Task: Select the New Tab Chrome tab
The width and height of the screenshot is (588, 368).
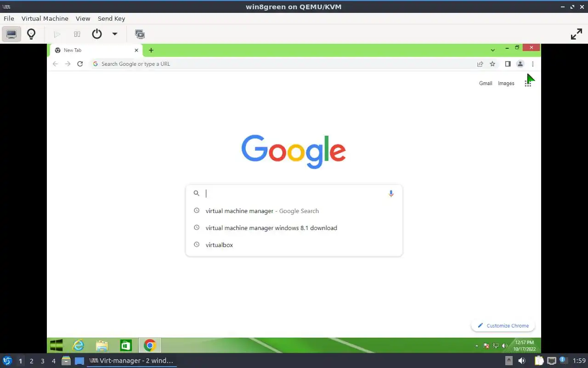Action: point(96,50)
